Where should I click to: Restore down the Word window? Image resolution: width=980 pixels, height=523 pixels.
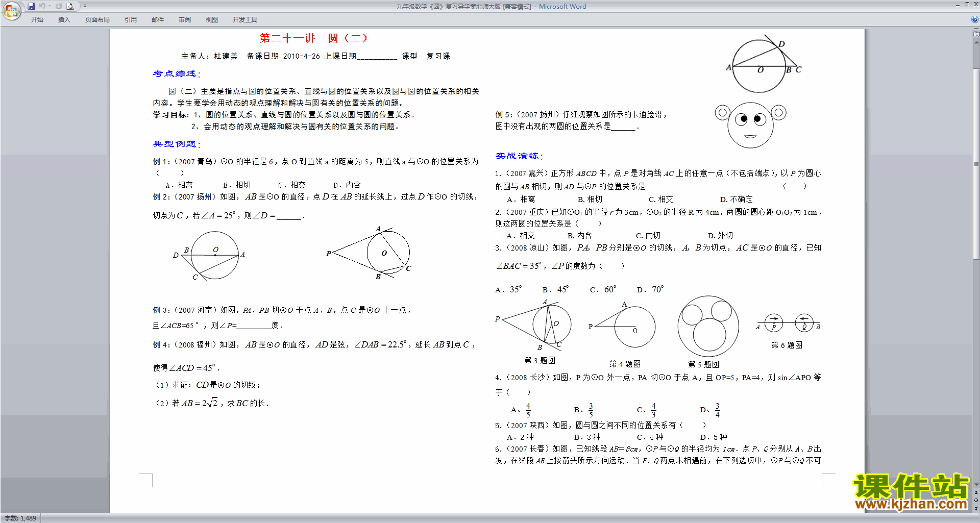click(967, 4)
